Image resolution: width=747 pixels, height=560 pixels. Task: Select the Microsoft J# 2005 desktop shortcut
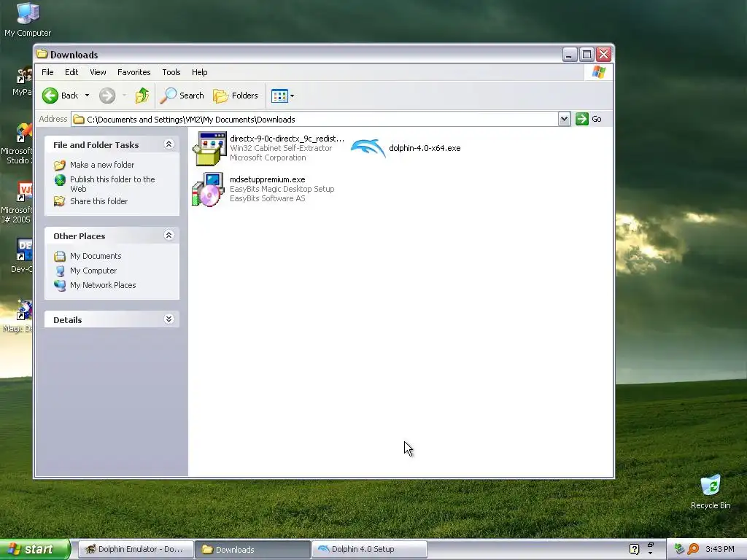[x=17, y=203]
